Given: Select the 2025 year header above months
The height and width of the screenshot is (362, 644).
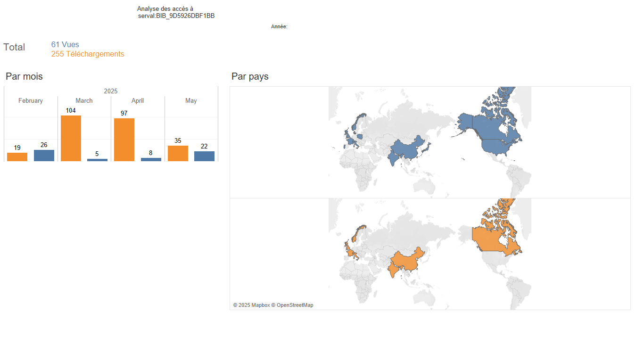Looking at the screenshot, I should tap(111, 91).
